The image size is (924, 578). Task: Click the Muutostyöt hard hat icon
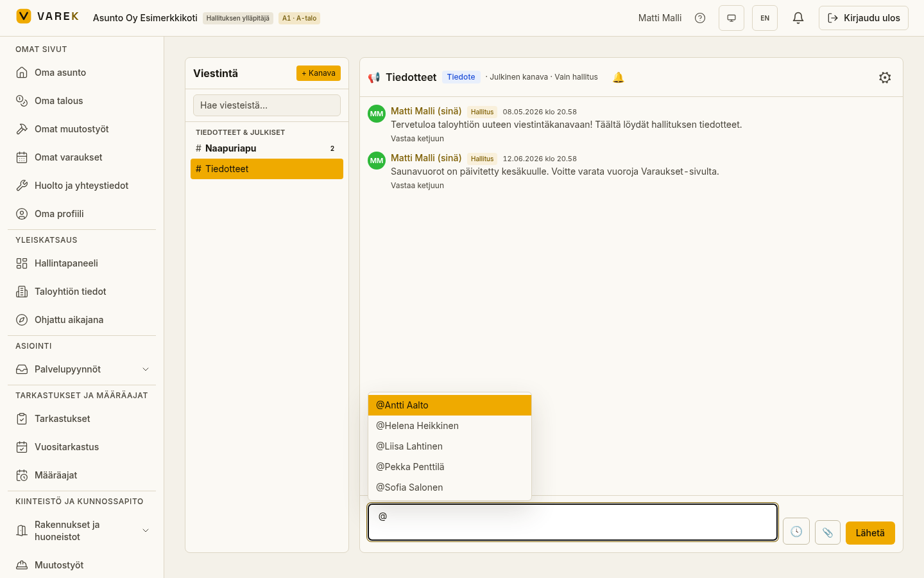coord(22,565)
